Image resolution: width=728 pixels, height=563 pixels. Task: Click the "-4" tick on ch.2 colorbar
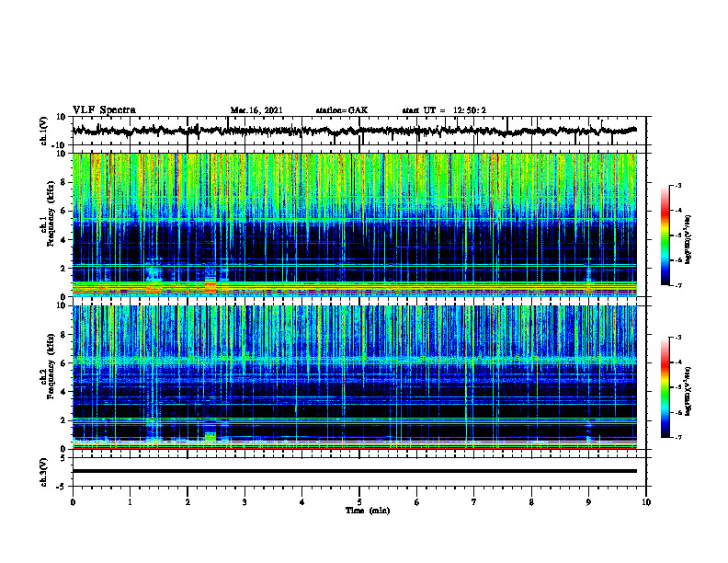pyautogui.click(x=677, y=362)
